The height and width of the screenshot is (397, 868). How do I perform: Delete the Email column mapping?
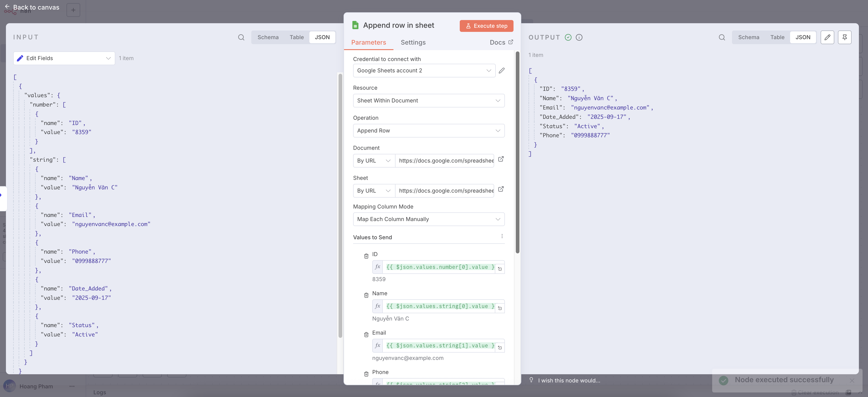click(x=366, y=335)
